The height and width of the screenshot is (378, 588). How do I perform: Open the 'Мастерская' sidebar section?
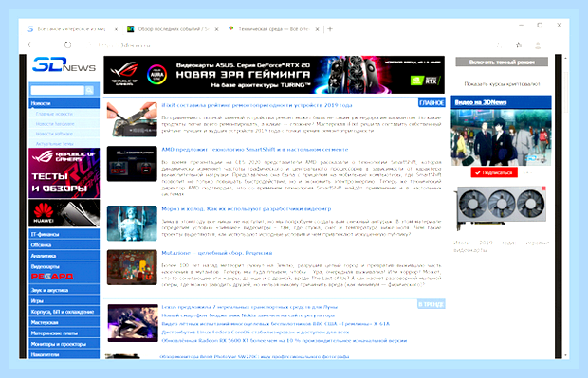pyautogui.click(x=64, y=322)
